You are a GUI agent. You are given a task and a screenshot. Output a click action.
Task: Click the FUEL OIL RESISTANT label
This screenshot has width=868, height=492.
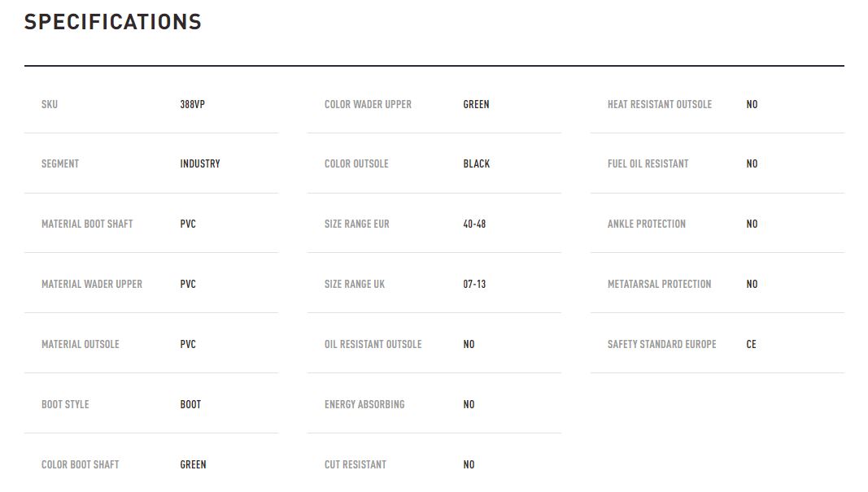coord(648,163)
